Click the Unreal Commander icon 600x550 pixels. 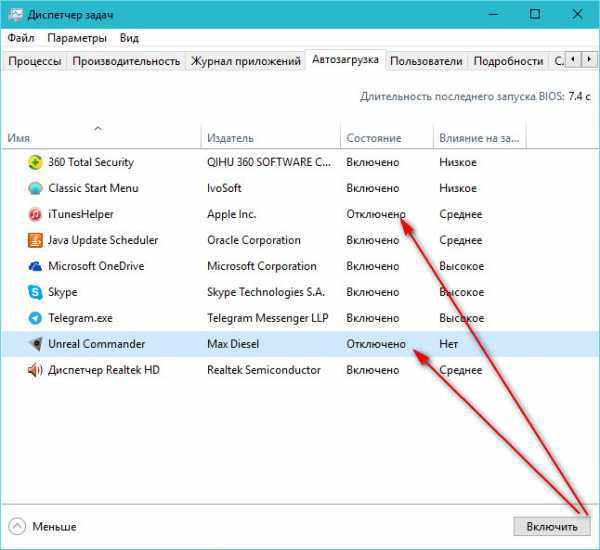tap(36, 344)
